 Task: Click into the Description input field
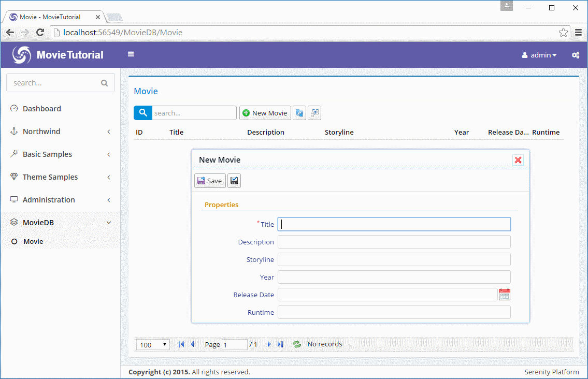tap(394, 242)
